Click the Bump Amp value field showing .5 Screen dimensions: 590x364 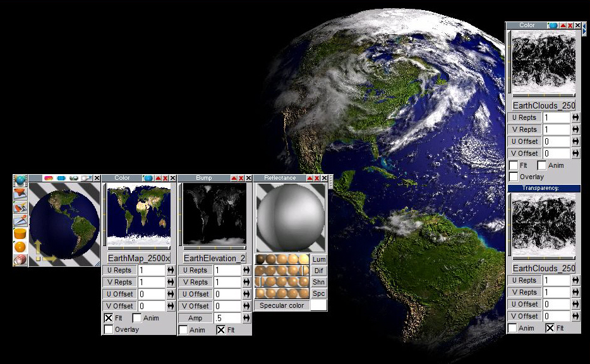(227, 318)
